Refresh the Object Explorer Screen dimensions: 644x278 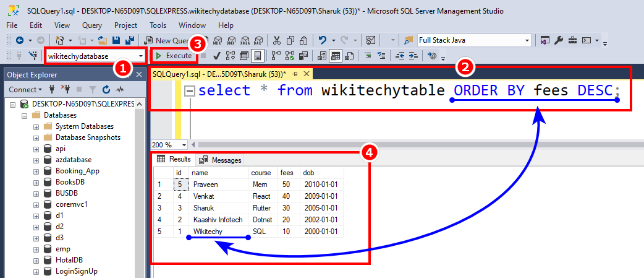click(x=106, y=90)
